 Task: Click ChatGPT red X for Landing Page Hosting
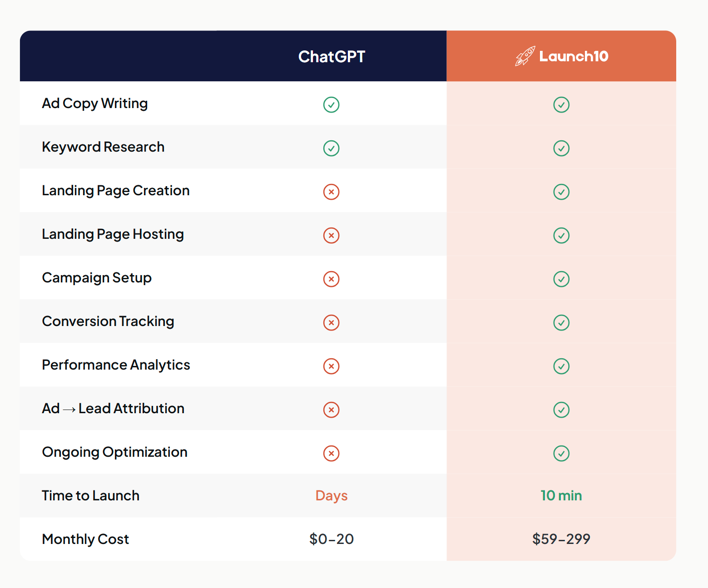[332, 235]
